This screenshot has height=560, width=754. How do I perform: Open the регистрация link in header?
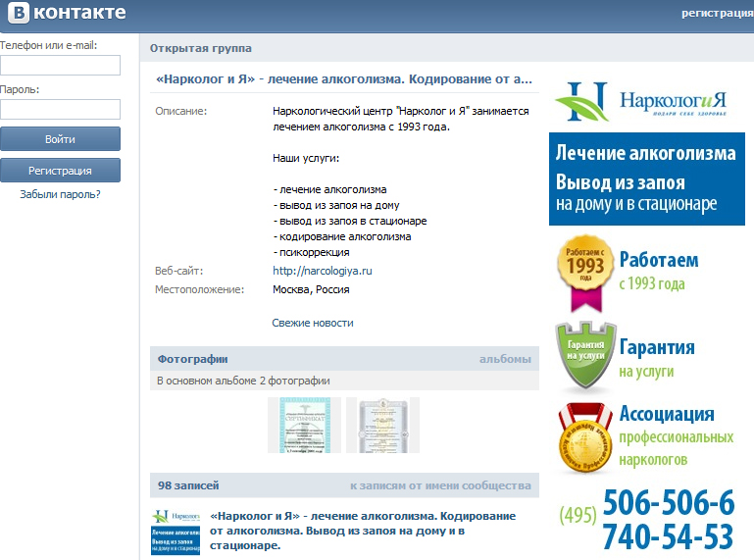tap(718, 13)
